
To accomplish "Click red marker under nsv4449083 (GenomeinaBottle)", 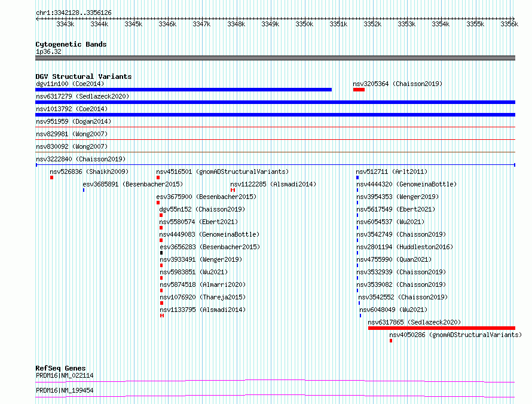I will pyautogui.click(x=161, y=240).
